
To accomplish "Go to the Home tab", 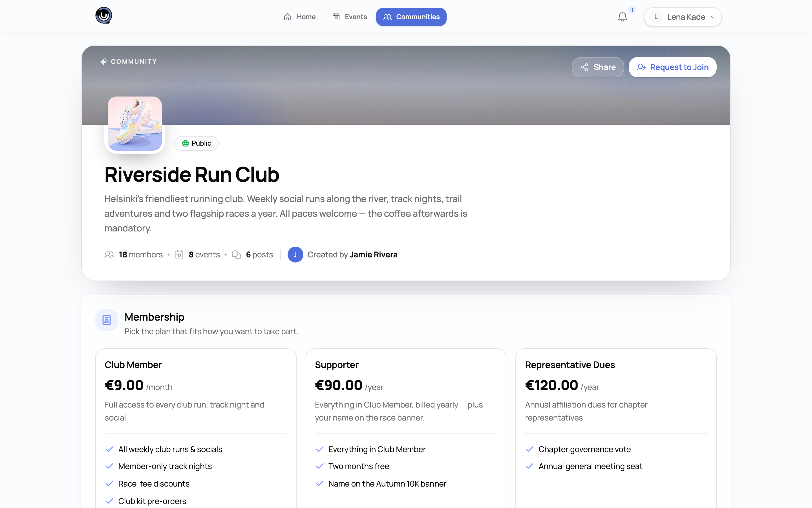I will [300, 17].
